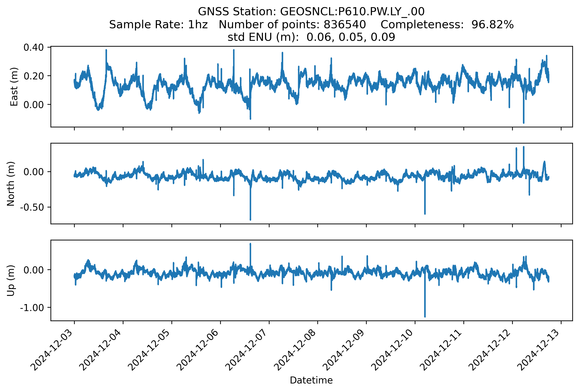Click the 'Up (m)' y-axis label
Viewport: 579px width, 392px height.
(11, 281)
